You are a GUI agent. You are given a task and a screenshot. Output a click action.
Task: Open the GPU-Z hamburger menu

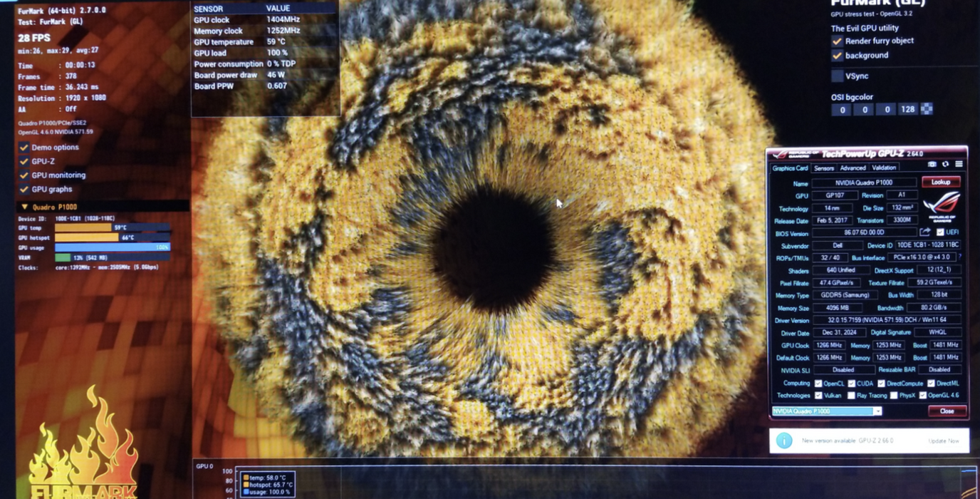pyautogui.click(x=959, y=165)
